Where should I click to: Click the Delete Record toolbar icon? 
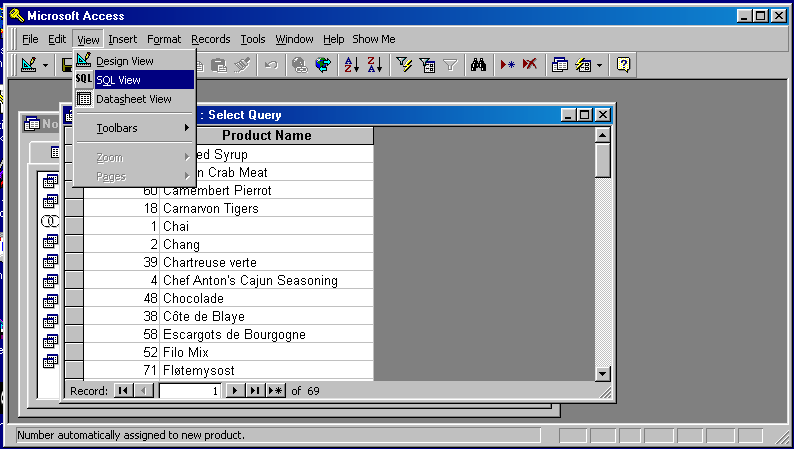530,65
